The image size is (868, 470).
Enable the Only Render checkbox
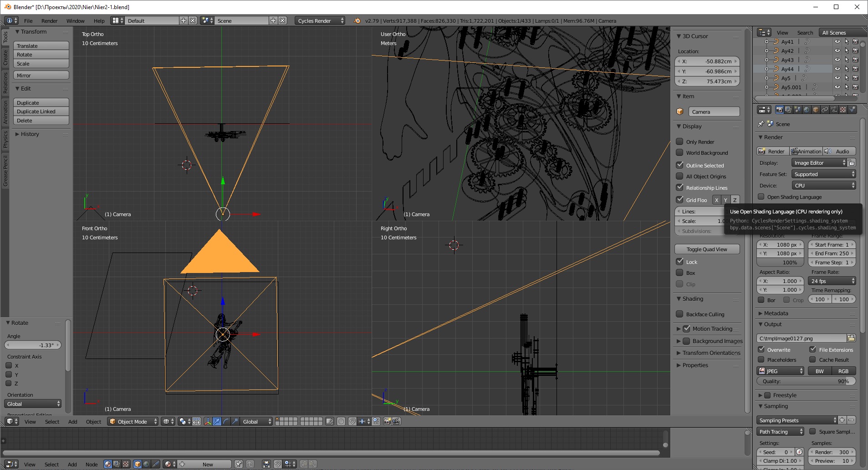(x=679, y=142)
